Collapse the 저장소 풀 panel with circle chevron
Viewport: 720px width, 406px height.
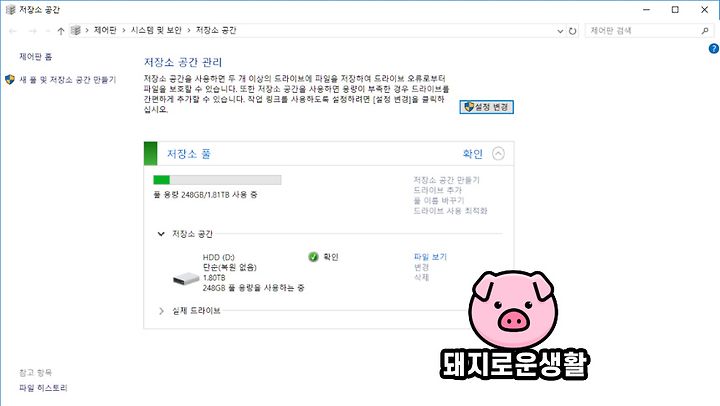498,153
